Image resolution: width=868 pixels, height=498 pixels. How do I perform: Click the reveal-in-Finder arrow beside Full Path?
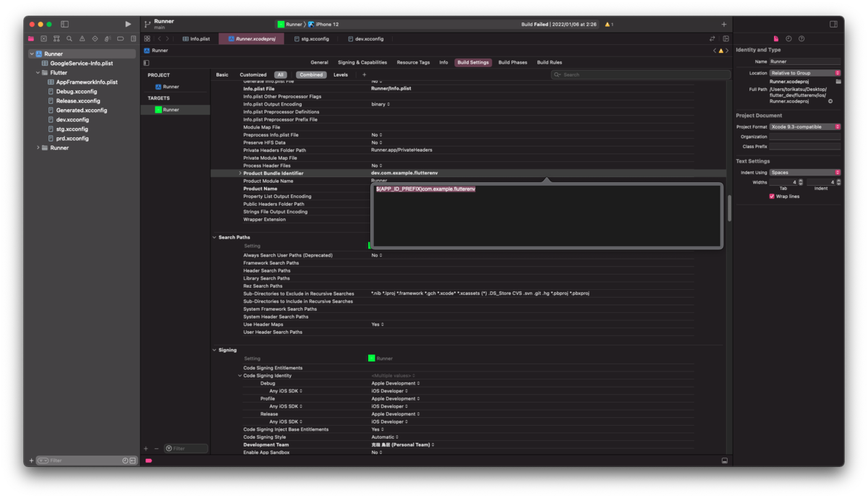[830, 101]
